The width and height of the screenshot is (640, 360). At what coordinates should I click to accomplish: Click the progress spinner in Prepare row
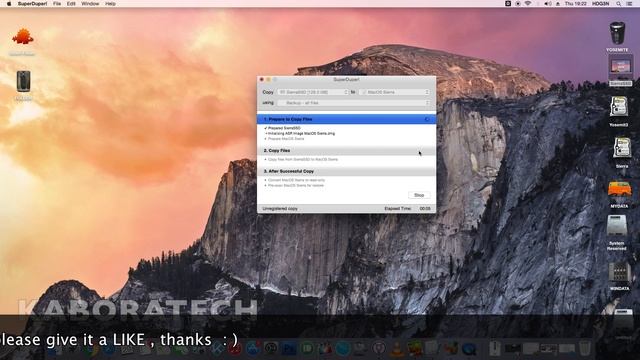pyautogui.click(x=427, y=119)
